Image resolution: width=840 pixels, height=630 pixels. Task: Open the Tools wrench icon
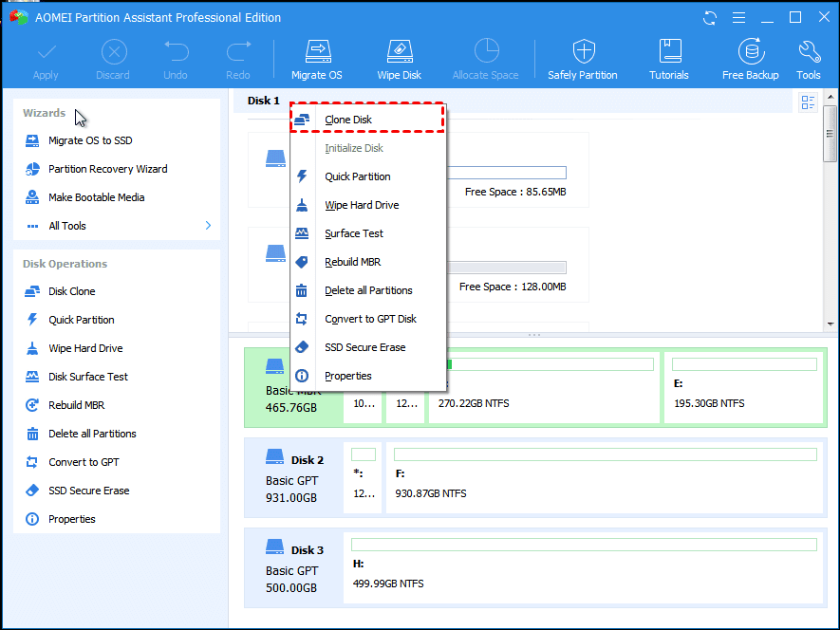point(809,52)
